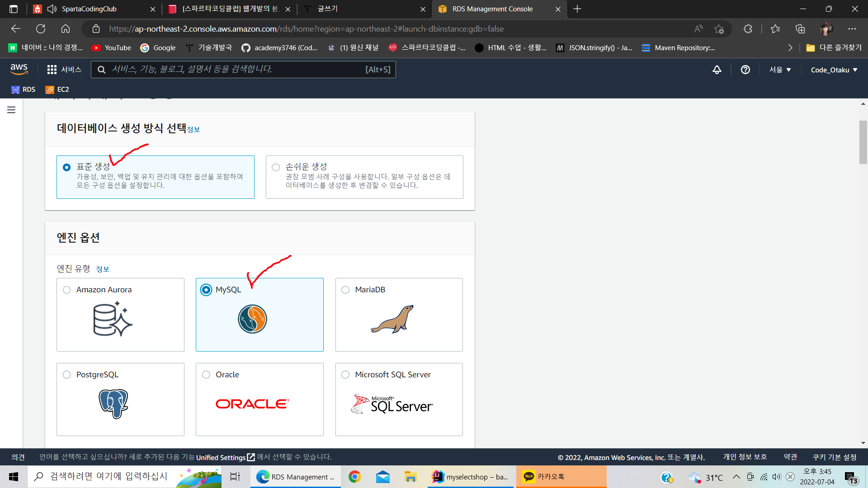Click the Oracle logo
This screenshot has width=868, height=488.
pos(252,404)
